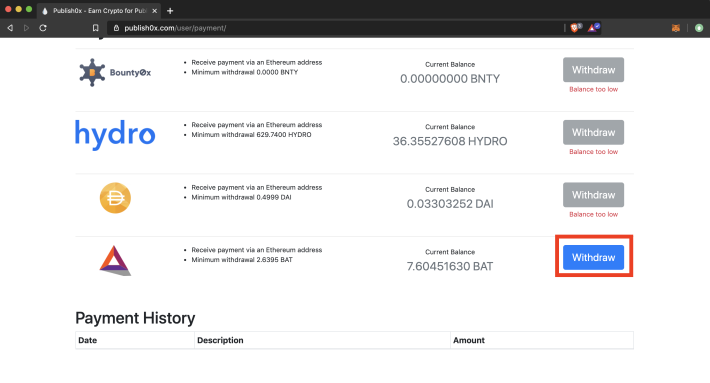Click the 36.35527608 HYDRO balance
The height and width of the screenshot is (383, 710).
pos(450,141)
